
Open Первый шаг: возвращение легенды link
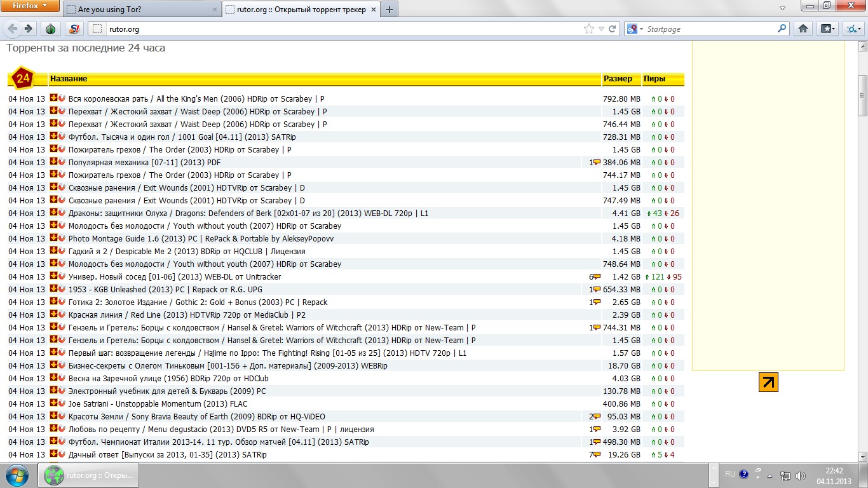tap(268, 353)
